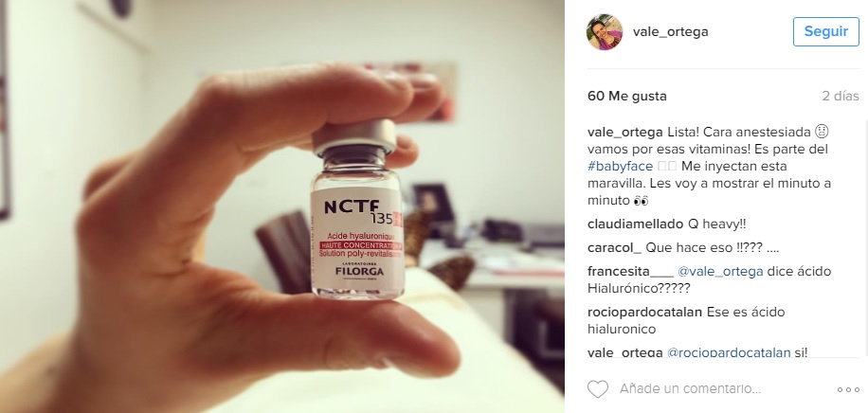This screenshot has width=868, height=413.
Task: Click the Seguir follow button
Action: [826, 31]
